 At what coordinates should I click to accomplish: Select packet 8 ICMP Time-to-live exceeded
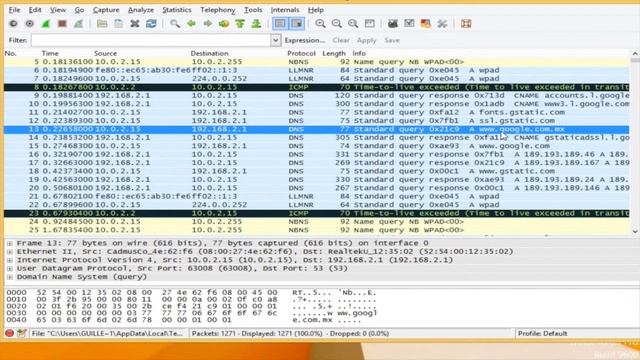coord(317,87)
